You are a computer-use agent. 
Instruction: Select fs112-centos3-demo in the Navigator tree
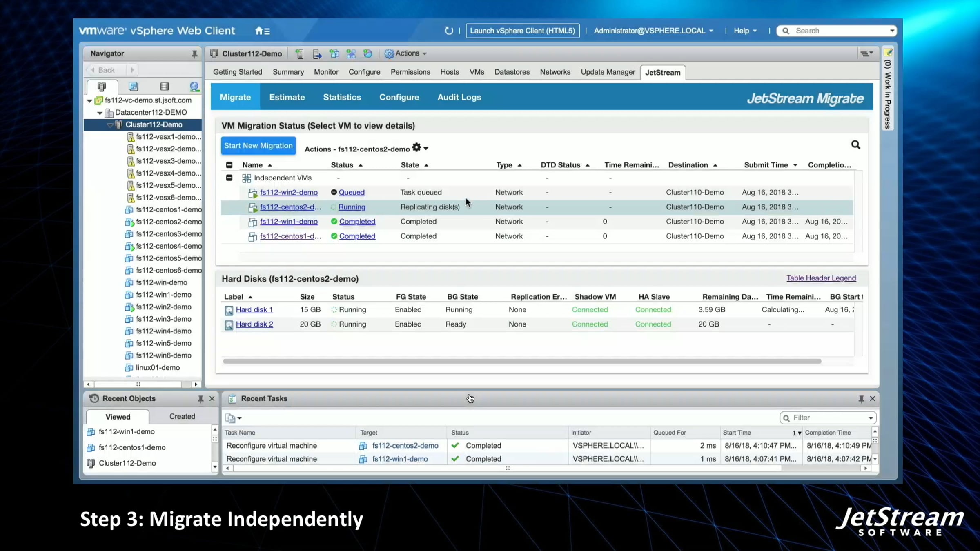click(x=169, y=234)
